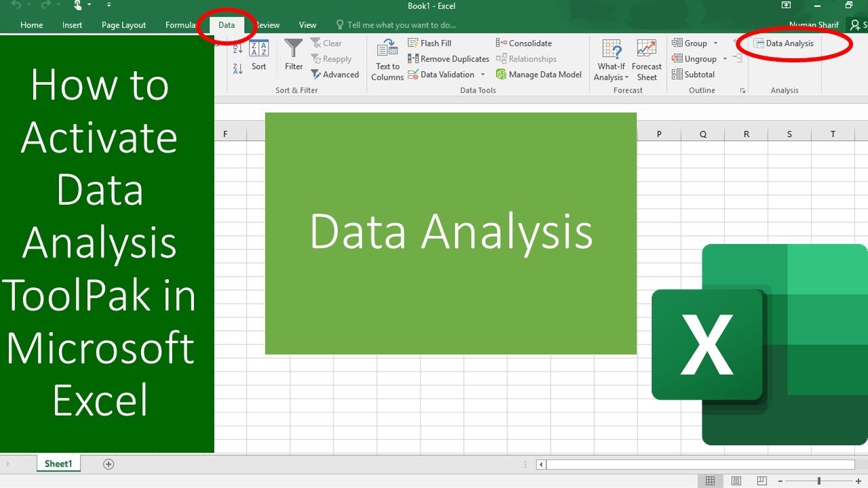Click Reapply filter button
The image size is (868, 488).
pyautogui.click(x=332, y=59)
